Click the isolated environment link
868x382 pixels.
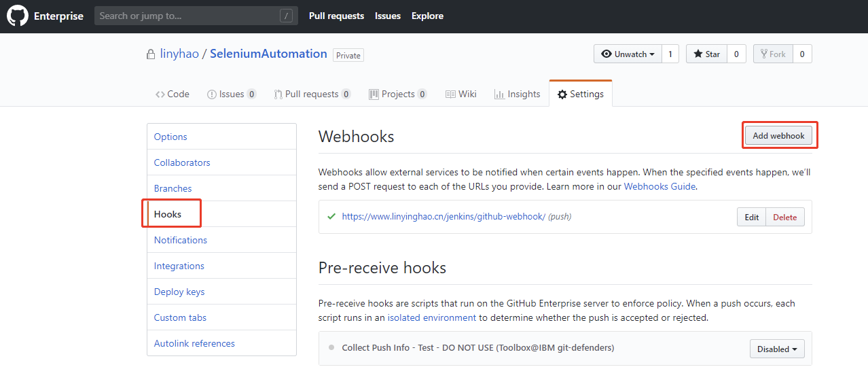(x=431, y=317)
